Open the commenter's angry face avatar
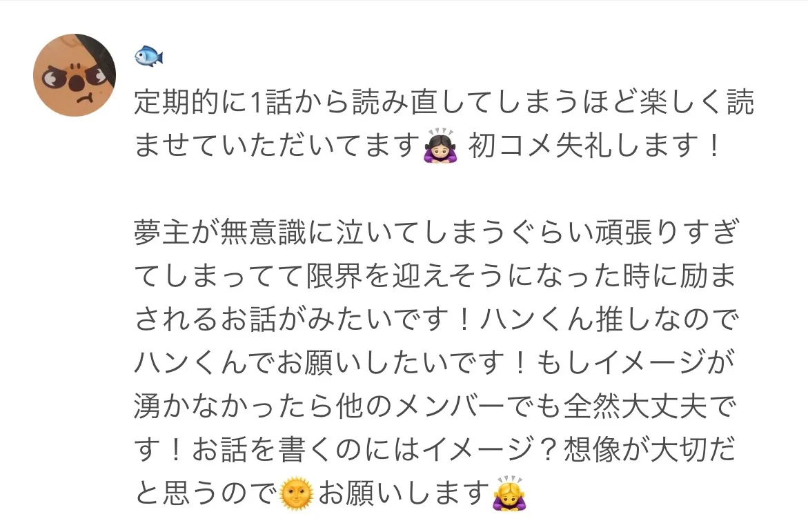 tap(75, 75)
